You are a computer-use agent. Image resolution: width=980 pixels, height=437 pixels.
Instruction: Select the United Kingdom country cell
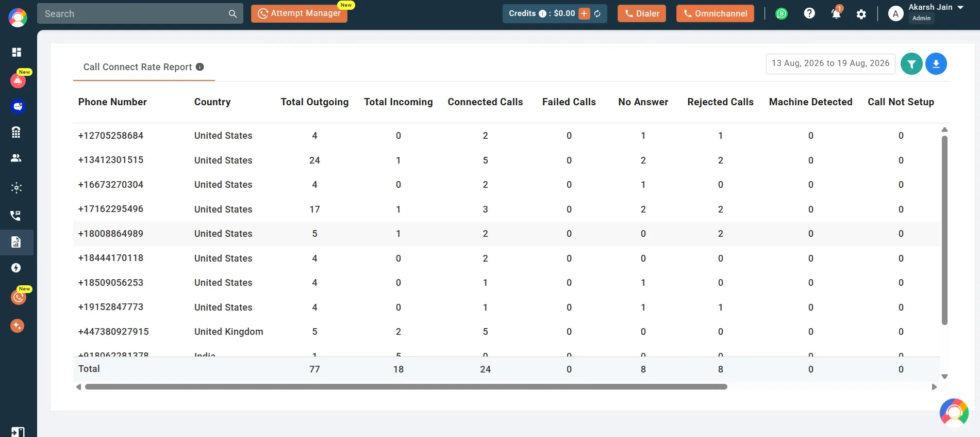click(229, 332)
